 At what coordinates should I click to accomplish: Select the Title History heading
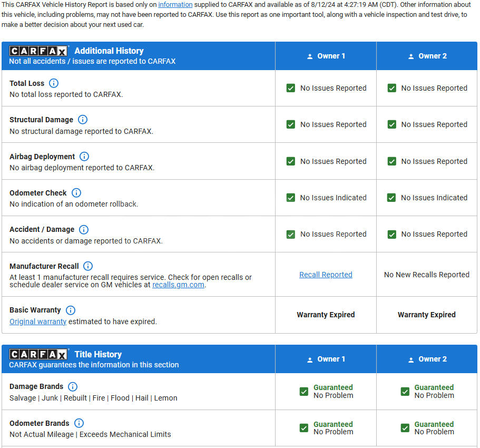point(98,354)
